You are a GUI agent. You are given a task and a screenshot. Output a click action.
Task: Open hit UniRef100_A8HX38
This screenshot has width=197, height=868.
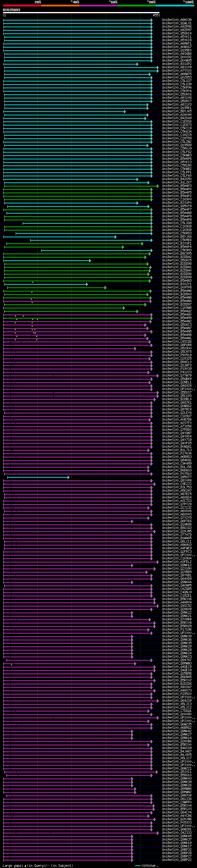[x=177, y=20]
